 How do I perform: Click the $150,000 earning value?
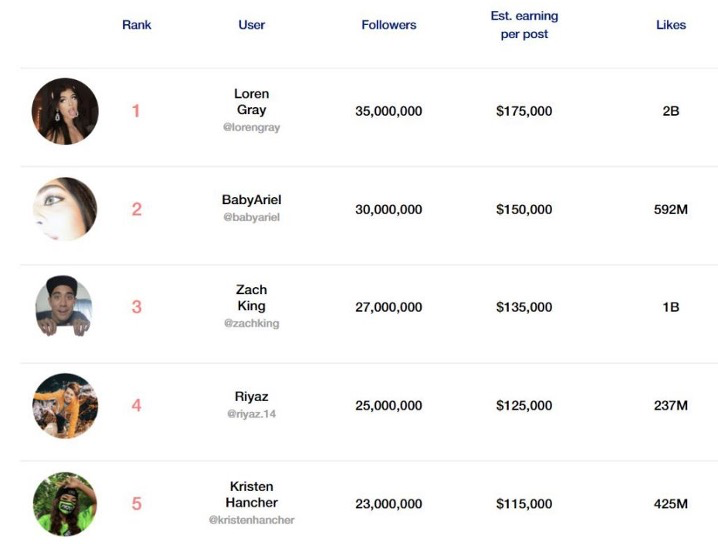pos(524,209)
